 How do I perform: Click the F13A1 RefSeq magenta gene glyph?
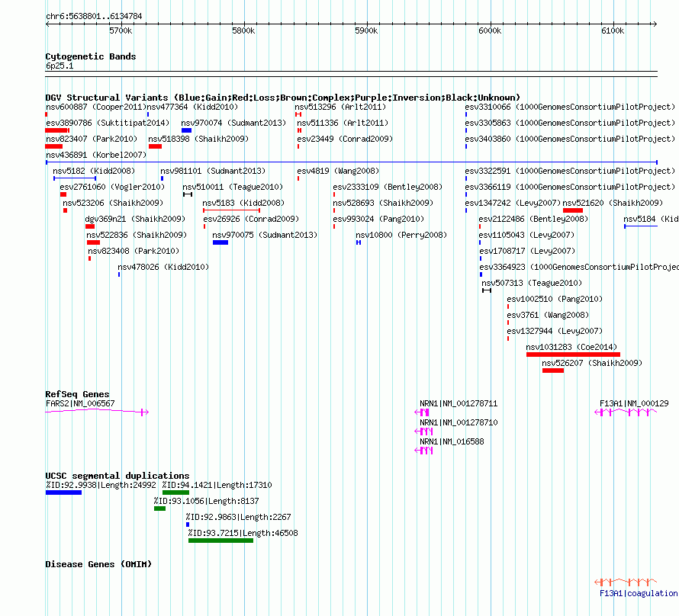point(626,412)
